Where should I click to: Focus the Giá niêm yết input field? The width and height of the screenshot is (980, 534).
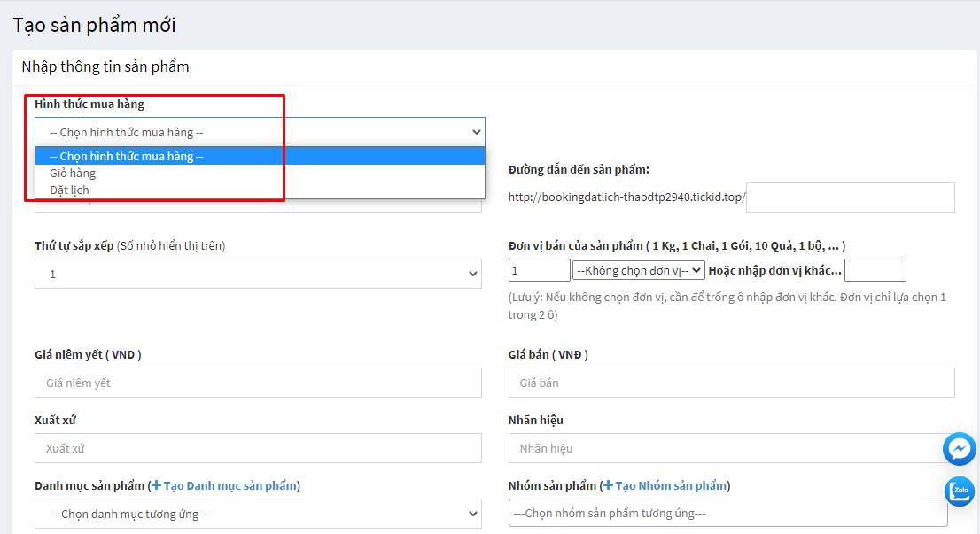click(258, 383)
